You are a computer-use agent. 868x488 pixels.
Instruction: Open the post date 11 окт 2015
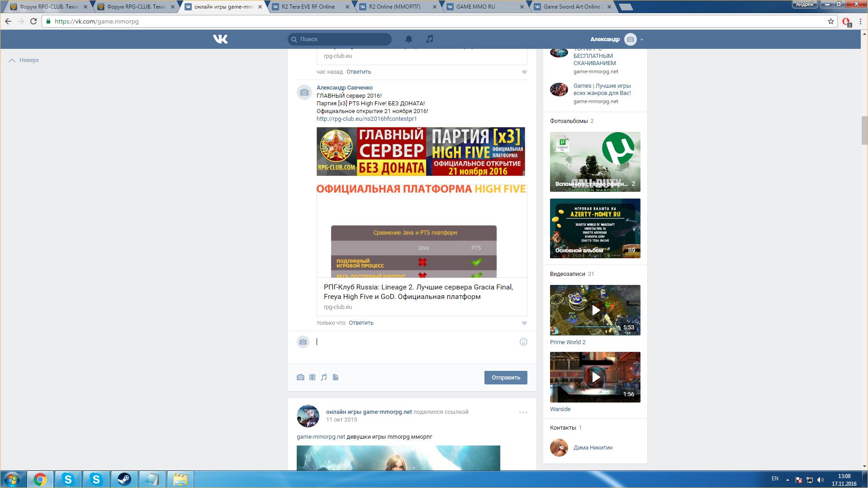pyautogui.click(x=342, y=420)
